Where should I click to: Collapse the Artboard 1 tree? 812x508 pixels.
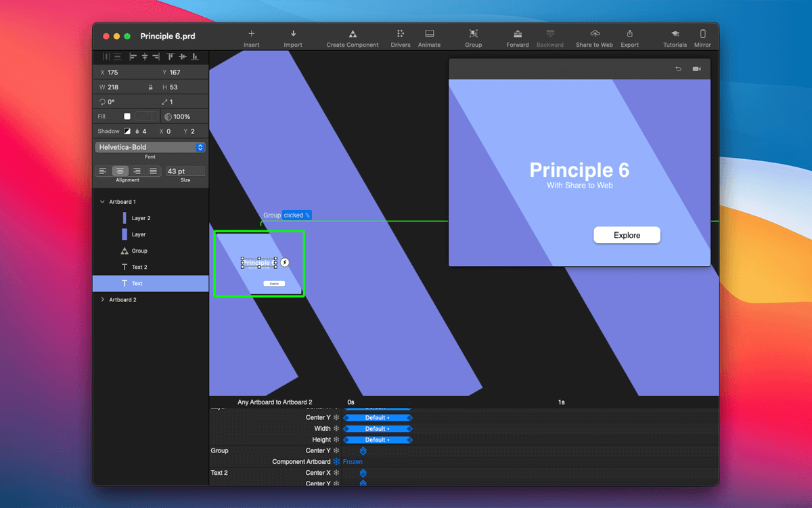pos(102,202)
